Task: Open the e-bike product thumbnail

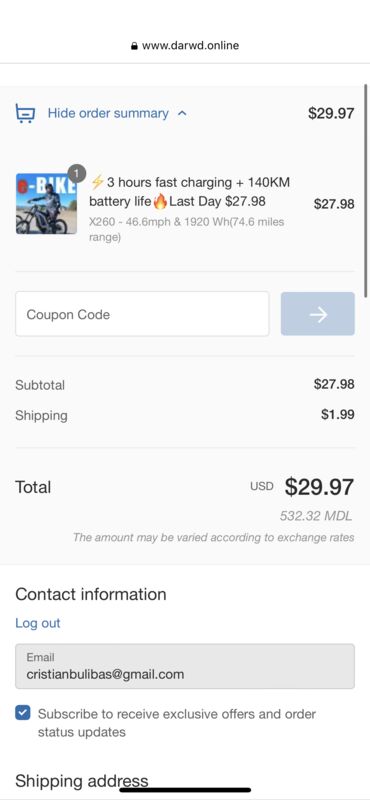Action: coord(46,204)
